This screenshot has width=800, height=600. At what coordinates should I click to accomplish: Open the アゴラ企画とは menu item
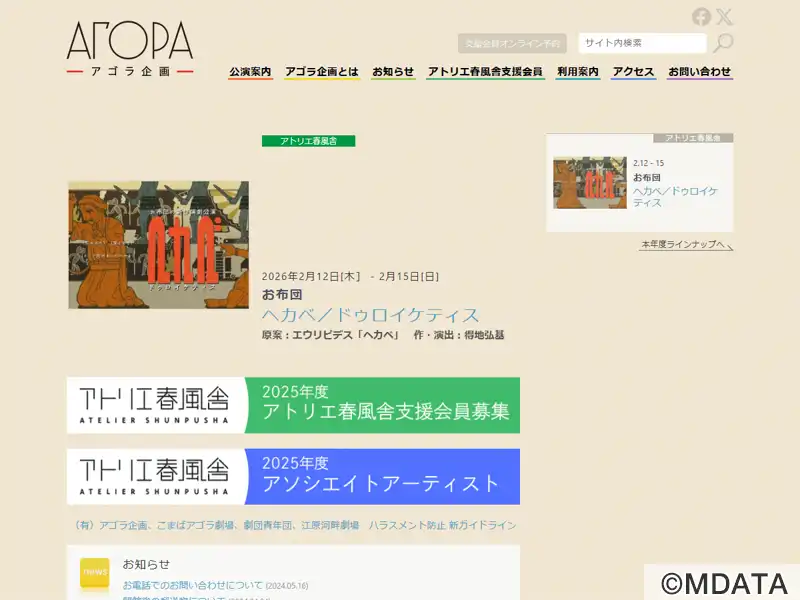coord(322,72)
